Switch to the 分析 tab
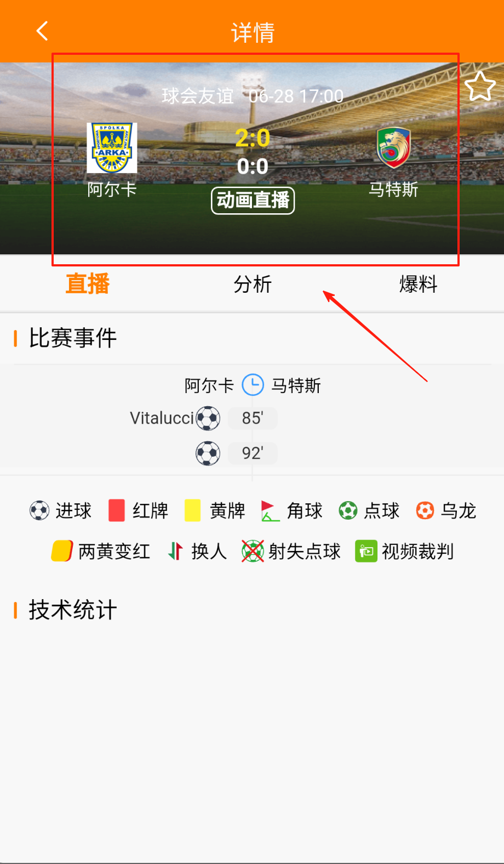 pos(253,285)
